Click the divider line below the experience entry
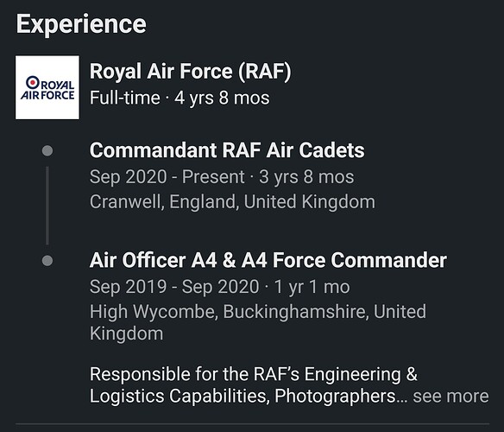This screenshot has width=504, height=432. click(252, 424)
